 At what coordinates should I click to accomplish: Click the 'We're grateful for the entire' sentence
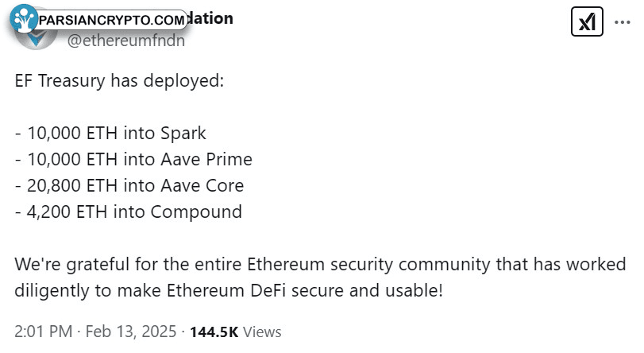[x=129, y=264]
